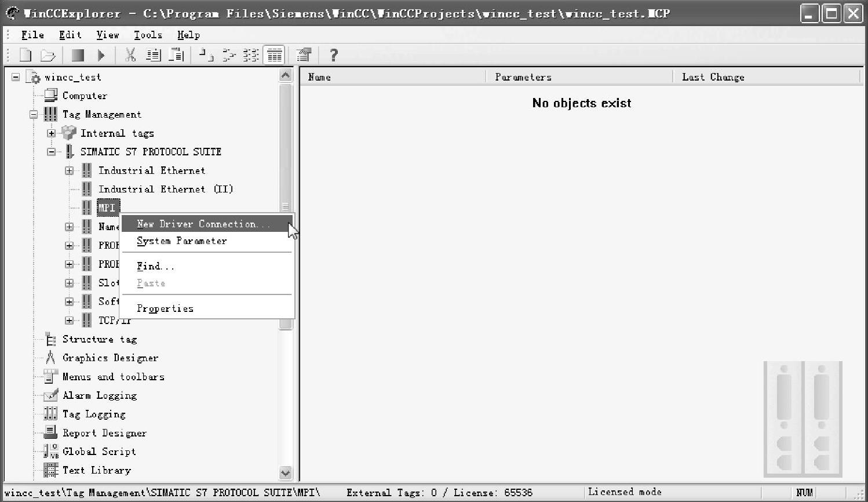Select the MPI channel unit
Viewport: 868px width, 502px height.
[x=108, y=208]
